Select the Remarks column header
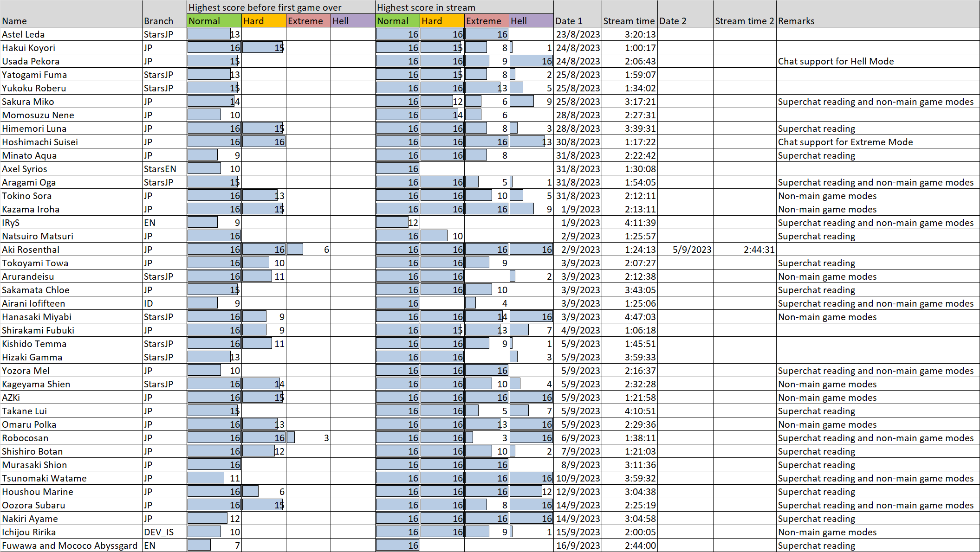980x552 pixels. click(x=878, y=21)
